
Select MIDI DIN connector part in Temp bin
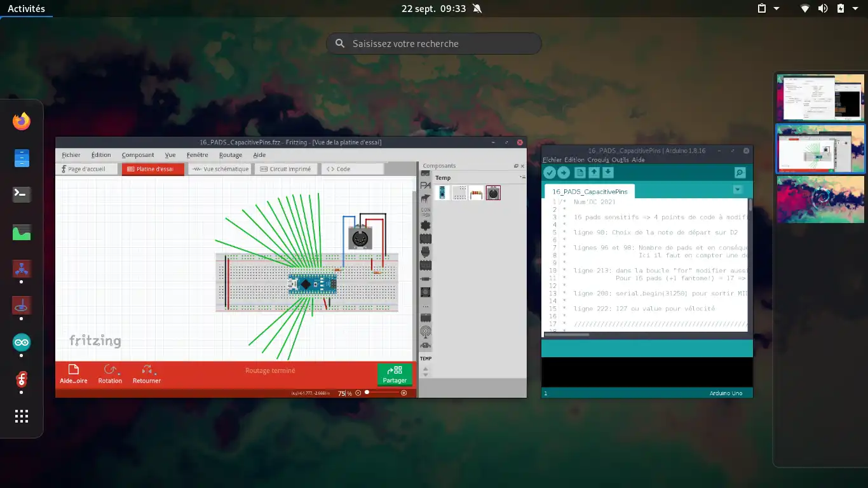click(x=493, y=193)
